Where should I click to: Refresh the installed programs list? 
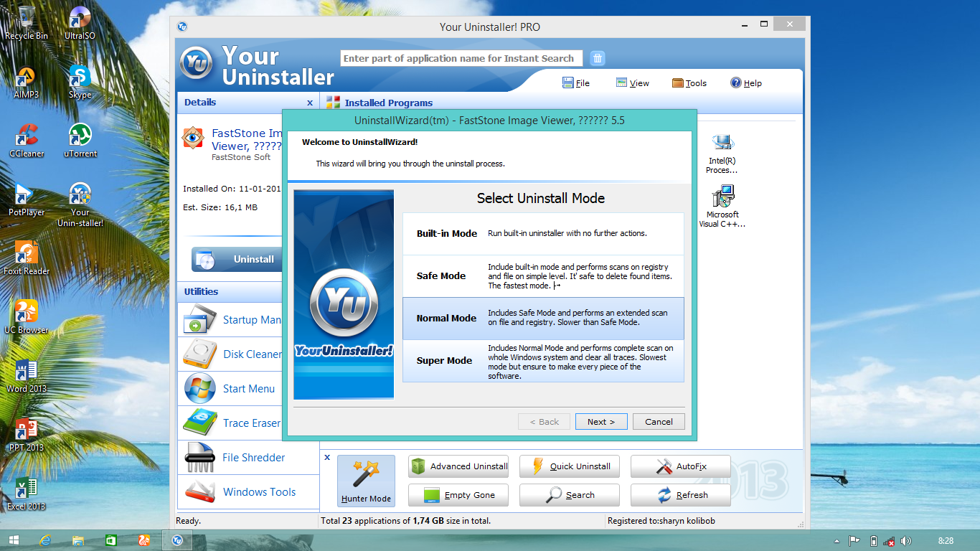(681, 495)
